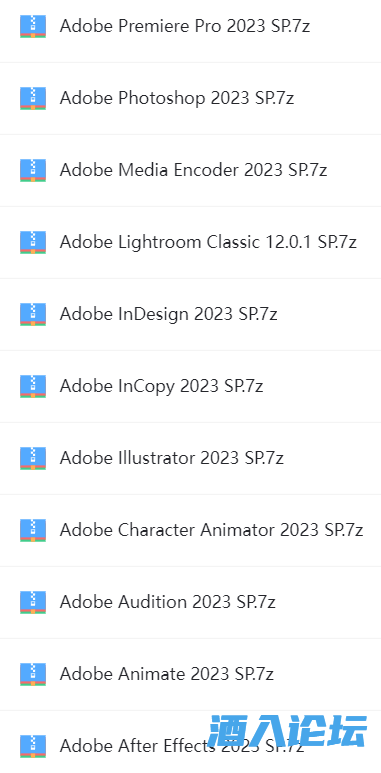Click the archive icon beside Photoshop 2023

[x=33, y=98]
